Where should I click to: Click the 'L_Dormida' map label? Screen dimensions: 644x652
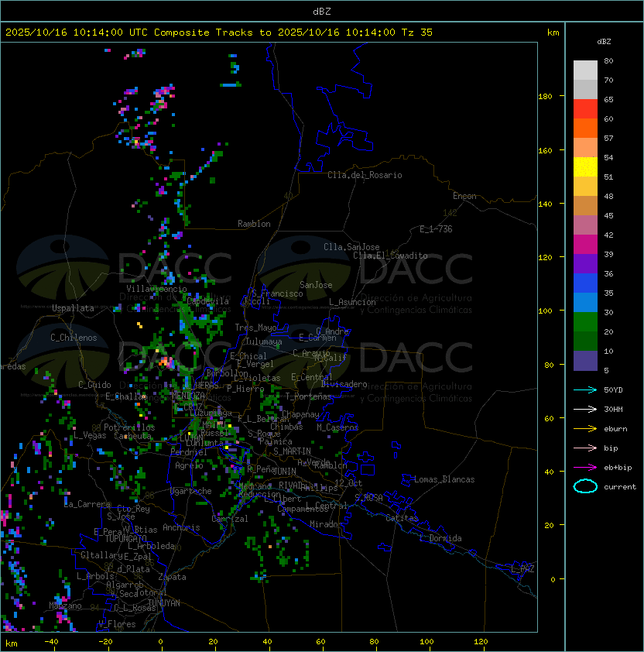click(x=440, y=538)
